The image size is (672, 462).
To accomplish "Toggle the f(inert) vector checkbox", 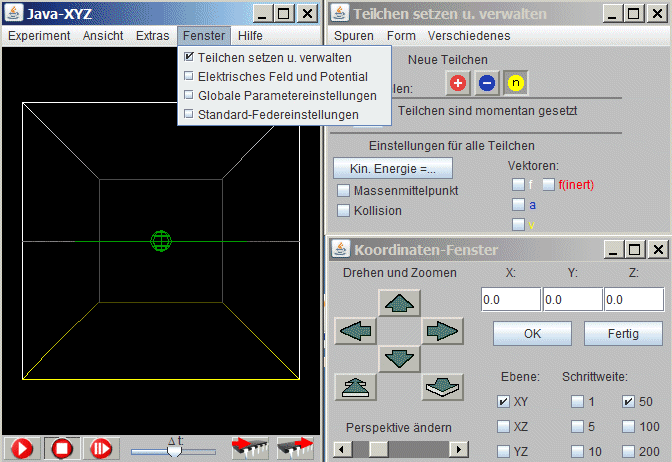I will tap(549, 185).
